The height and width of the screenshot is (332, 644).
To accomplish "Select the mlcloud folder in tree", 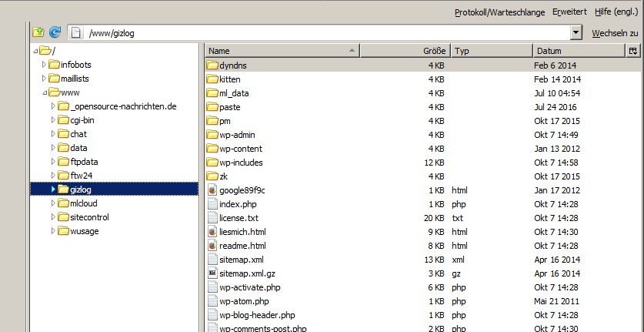I will click(x=84, y=203).
